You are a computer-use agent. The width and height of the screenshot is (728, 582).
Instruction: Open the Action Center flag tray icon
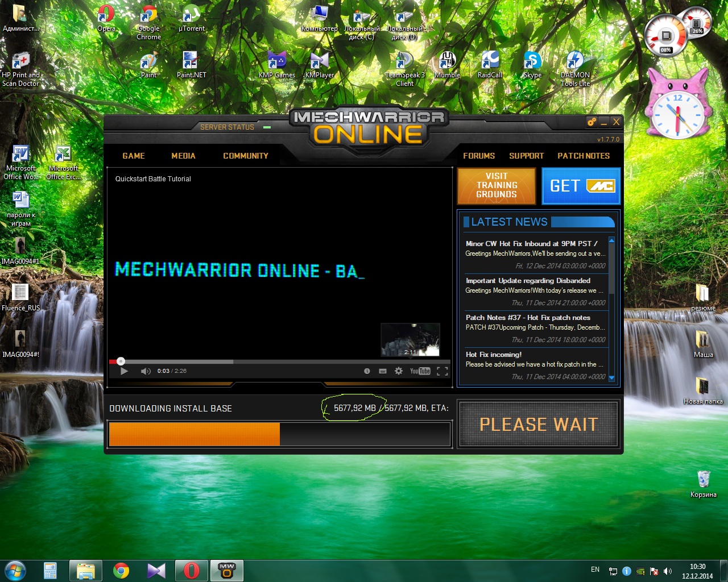pos(654,571)
